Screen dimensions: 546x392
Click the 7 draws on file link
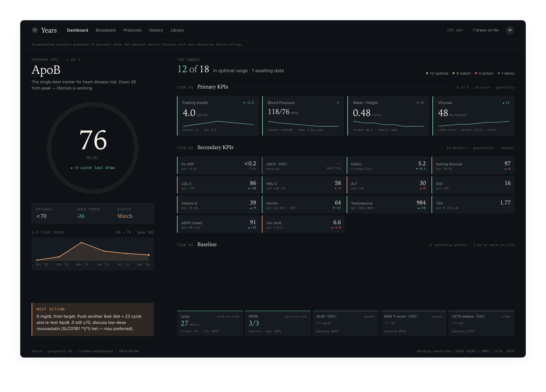[485, 30]
